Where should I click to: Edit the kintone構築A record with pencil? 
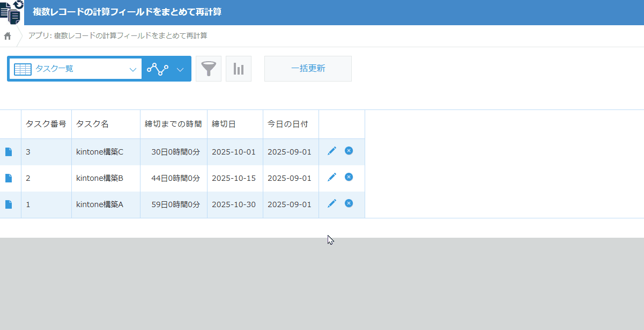[x=332, y=203]
